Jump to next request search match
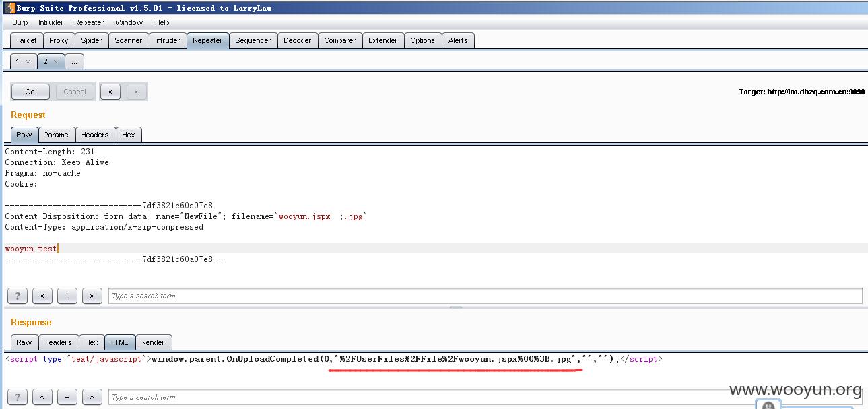Screen dimensions: 868x409 (92, 296)
